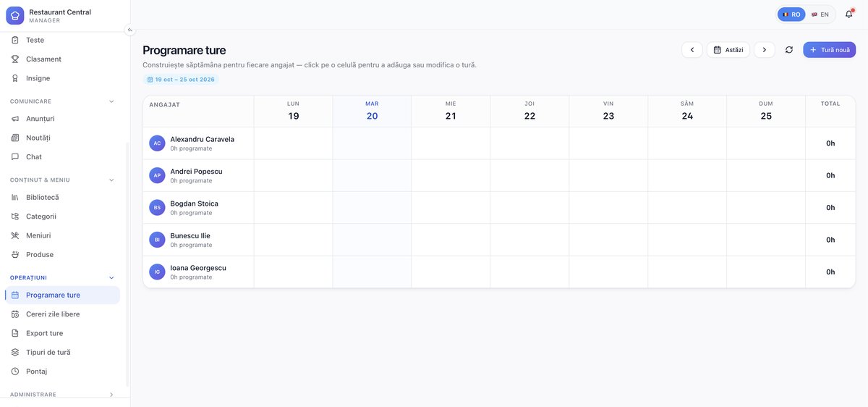Click the 19 oct – 25 oct 2026 date badge

click(181, 80)
